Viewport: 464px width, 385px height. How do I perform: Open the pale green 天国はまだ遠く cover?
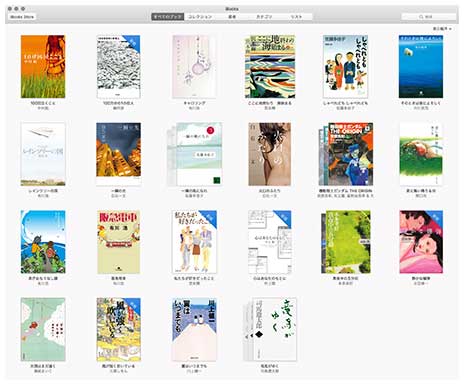coord(43,329)
